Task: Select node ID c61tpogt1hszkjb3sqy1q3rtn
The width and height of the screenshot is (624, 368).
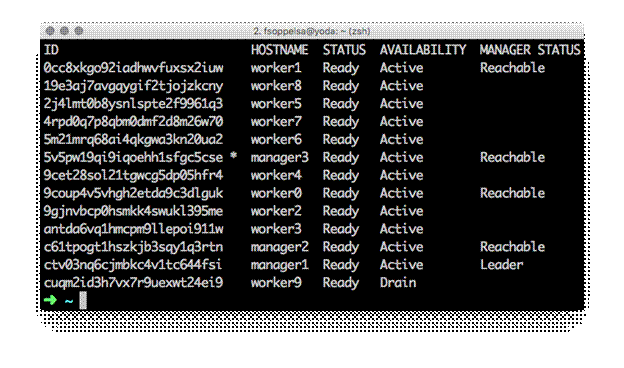Action: coord(134,247)
